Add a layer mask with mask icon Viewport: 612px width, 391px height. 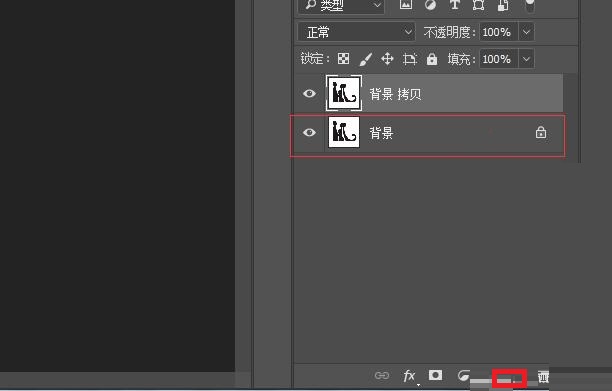(x=435, y=375)
